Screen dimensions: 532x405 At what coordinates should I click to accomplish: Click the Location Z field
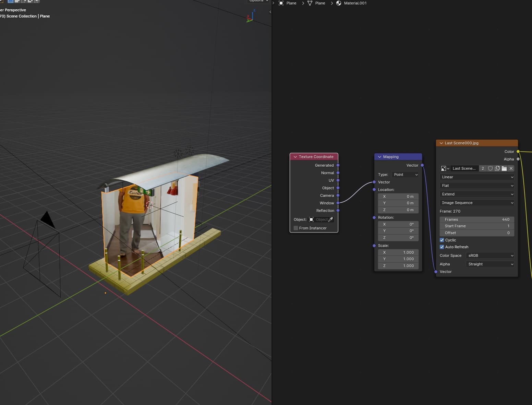(x=398, y=210)
